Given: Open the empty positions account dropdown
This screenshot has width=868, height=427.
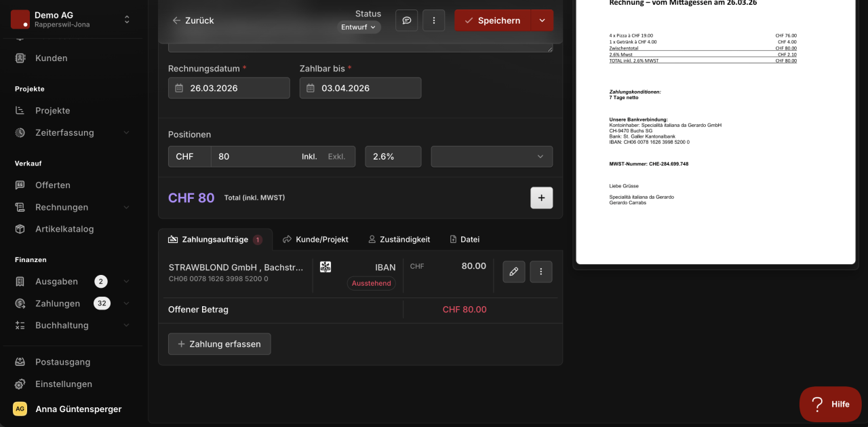Looking at the screenshot, I should [x=492, y=157].
